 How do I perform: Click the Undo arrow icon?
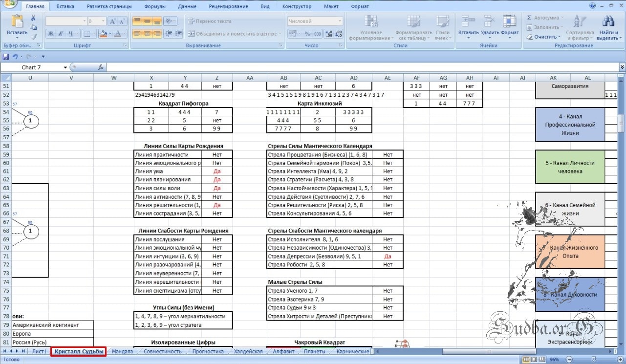[15, 57]
